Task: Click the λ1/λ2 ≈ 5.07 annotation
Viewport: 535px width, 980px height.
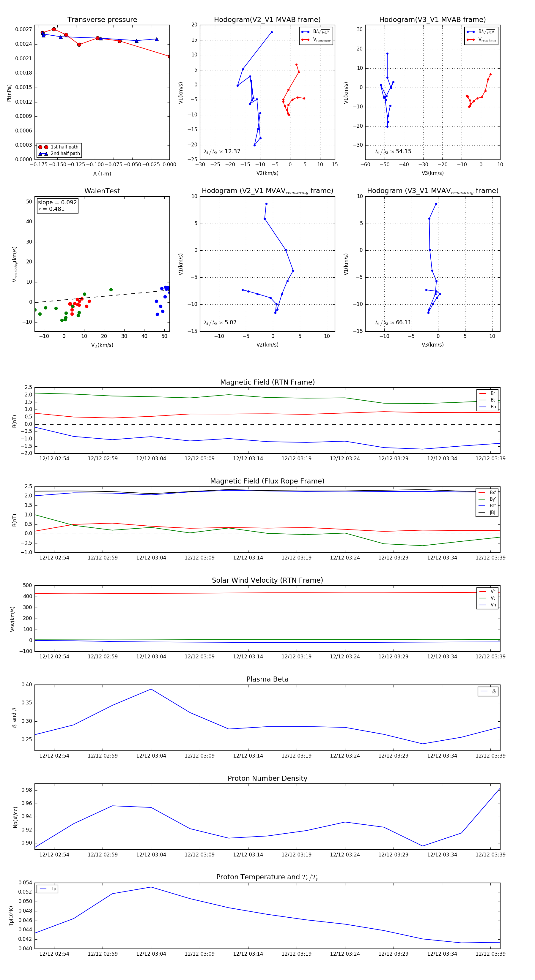Action: pyautogui.click(x=220, y=323)
